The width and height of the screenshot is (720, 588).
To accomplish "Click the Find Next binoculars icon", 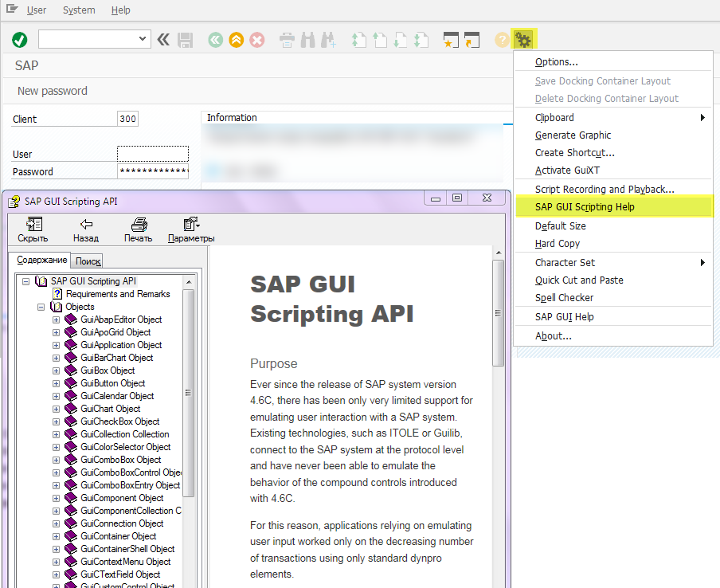I will (x=328, y=40).
